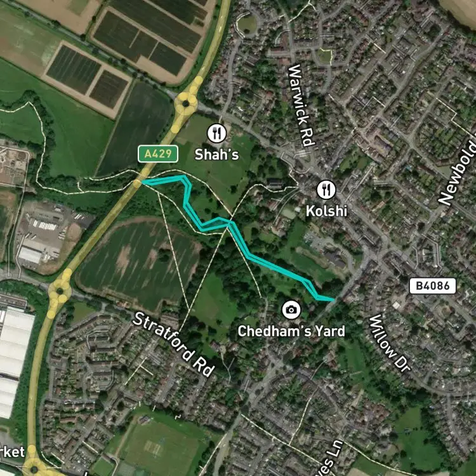Click the yellow route start marker on A429

point(137,183)
